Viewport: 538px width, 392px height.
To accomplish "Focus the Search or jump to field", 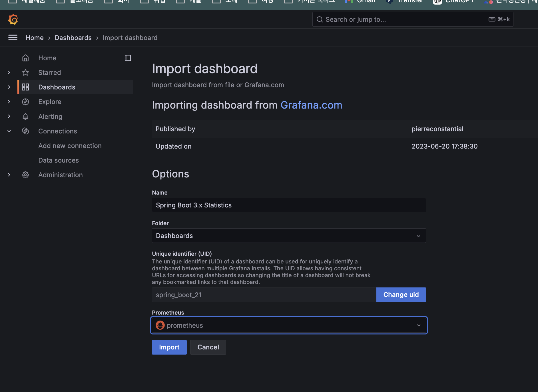I will [x=413, y=19].
